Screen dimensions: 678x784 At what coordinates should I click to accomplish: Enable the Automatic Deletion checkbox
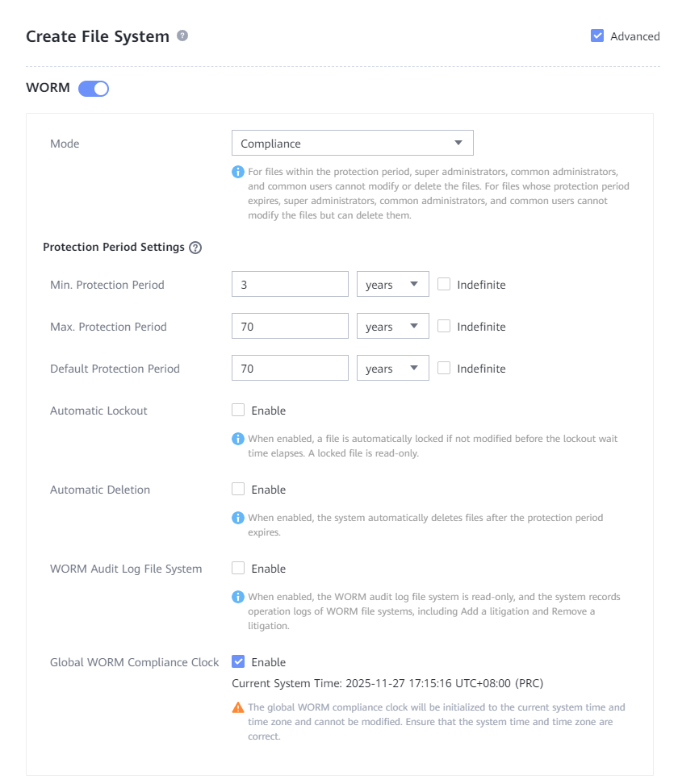(238, 489)
